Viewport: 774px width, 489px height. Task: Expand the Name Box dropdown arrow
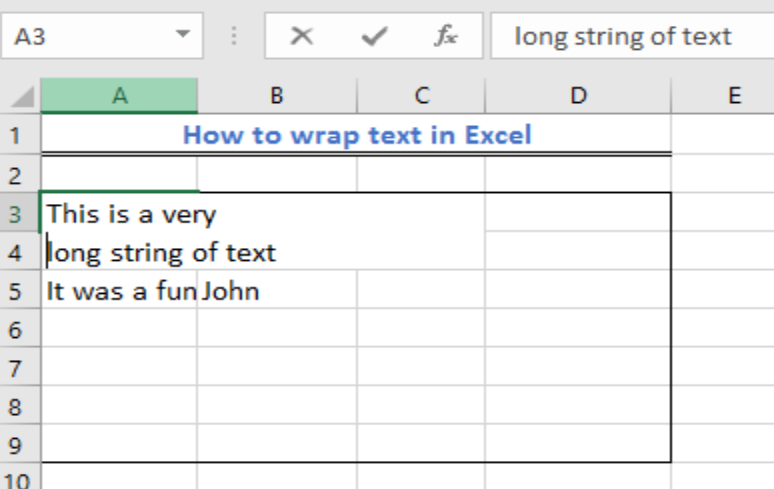point(183,34)
